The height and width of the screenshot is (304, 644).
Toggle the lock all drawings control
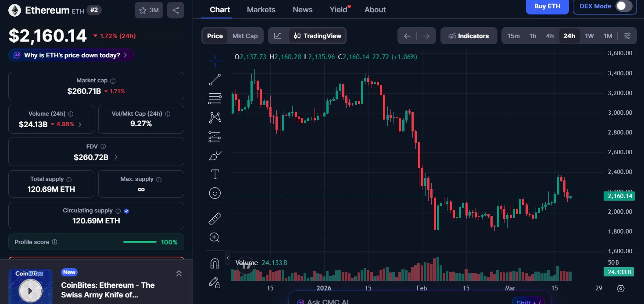pyautogui.click(x=215, y=283)
